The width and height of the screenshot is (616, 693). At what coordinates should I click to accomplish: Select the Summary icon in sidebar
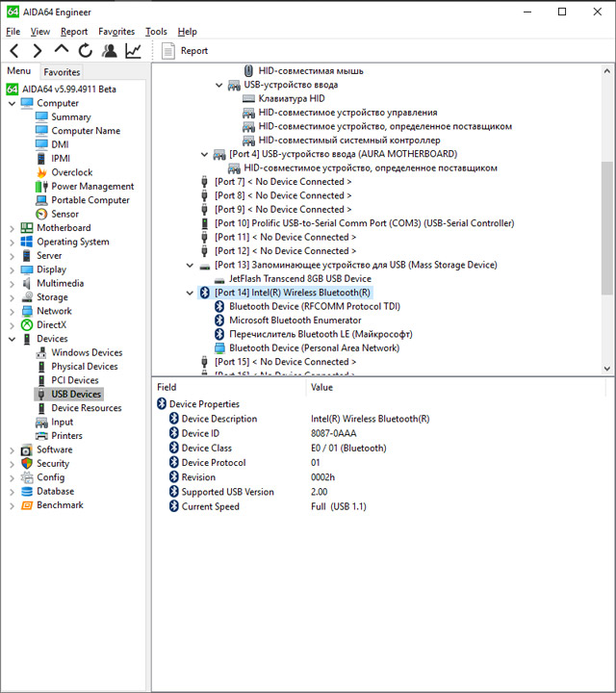point(41,116)
